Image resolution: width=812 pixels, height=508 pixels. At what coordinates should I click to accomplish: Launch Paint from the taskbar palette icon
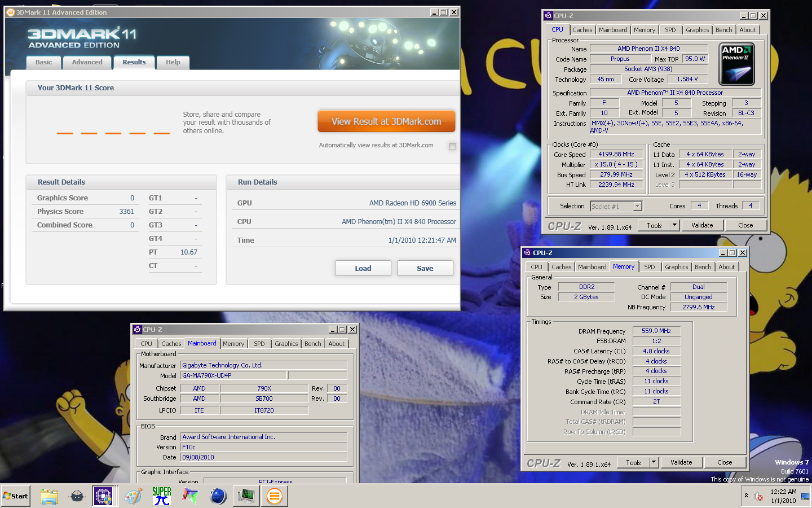pyautogui.click(x=133, y=496)
